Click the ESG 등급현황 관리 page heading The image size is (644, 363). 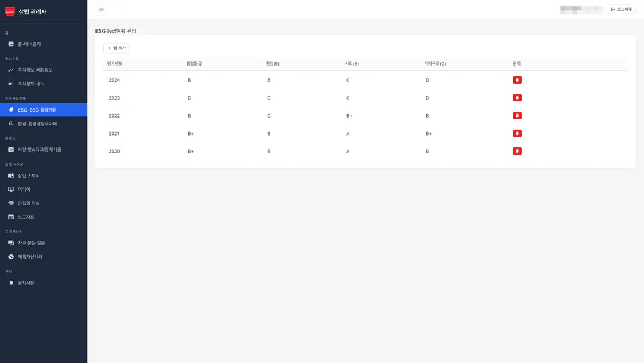pyautogui.click(x=116, y=31)
